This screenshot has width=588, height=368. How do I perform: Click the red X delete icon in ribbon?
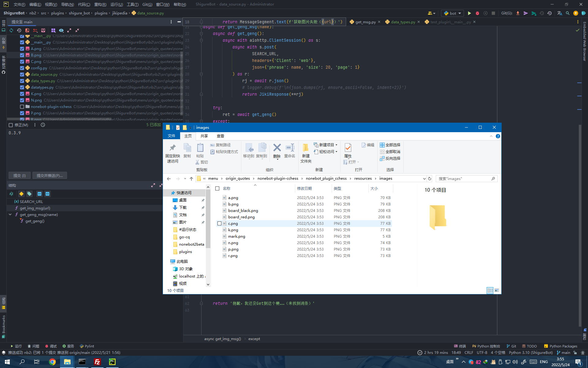click(x=277, y=148)
